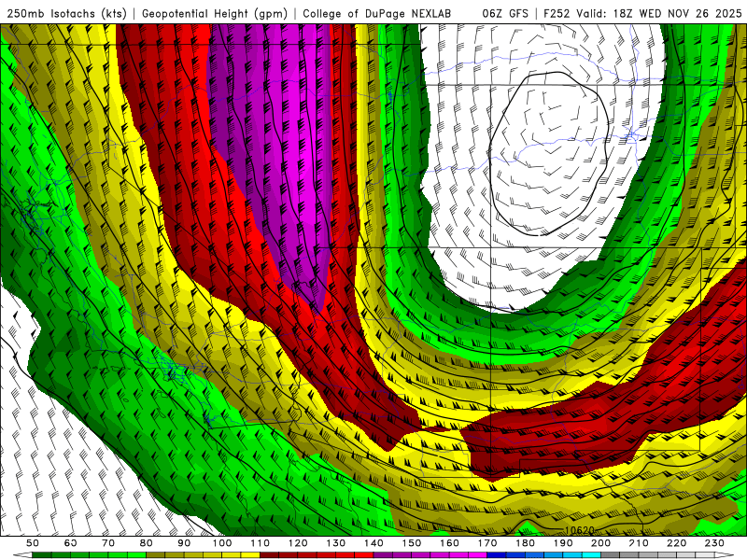Click the legend value 150
This screenshot has width=747, height=560.
(412, 543)
